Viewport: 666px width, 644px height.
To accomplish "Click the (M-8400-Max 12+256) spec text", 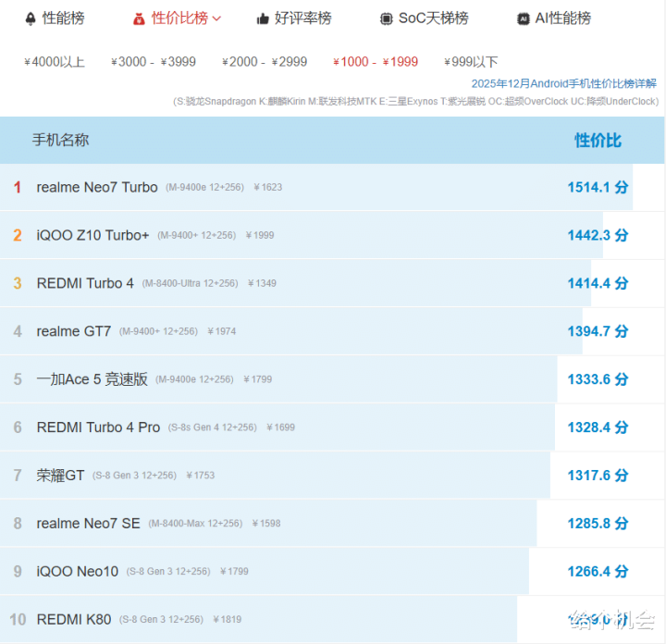I will (195, 524).
